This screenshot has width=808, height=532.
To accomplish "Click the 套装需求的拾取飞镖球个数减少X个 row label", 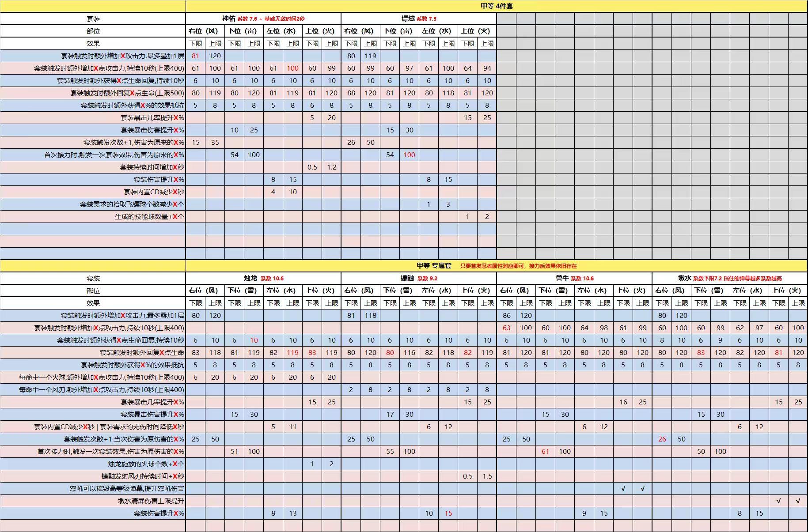I will (132, 204).
